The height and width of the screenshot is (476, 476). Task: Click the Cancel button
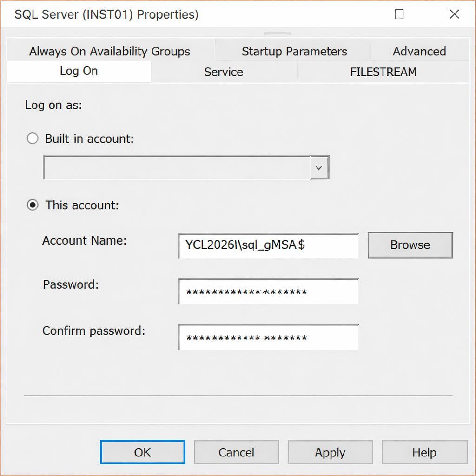[236, 452]
